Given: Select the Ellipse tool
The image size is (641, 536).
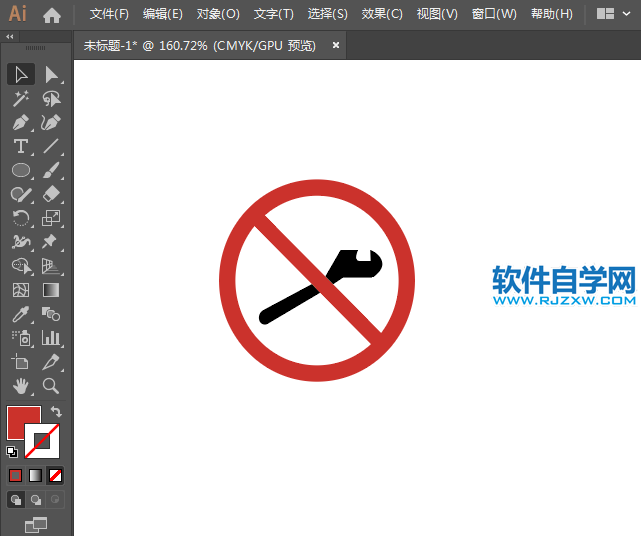Looking at the screenshot, I should 21,170.
